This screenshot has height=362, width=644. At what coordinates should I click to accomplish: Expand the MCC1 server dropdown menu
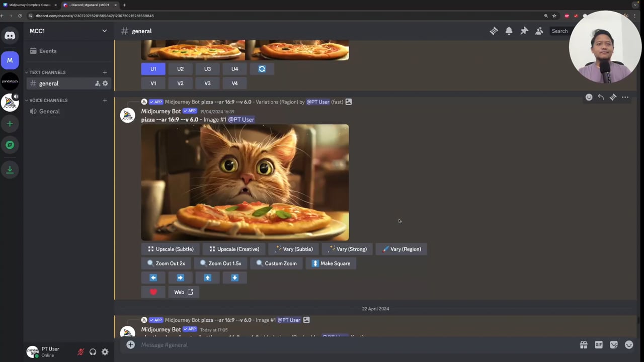click(x=104, y=31)
